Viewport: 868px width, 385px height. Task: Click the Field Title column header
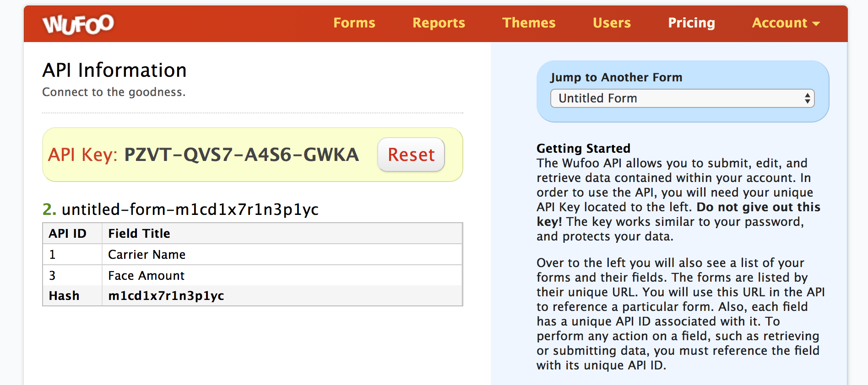(x=282, y=233)
